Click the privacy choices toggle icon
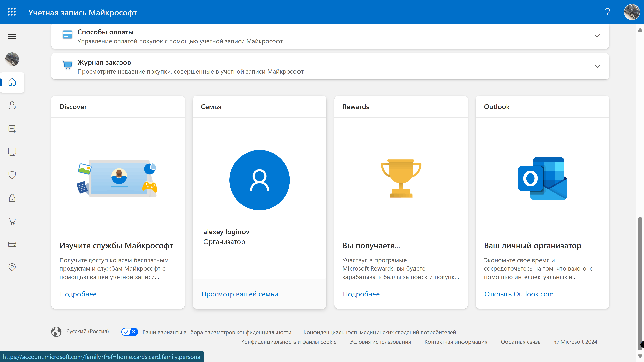This screenshot has height=362, width=644. (129, 332)
